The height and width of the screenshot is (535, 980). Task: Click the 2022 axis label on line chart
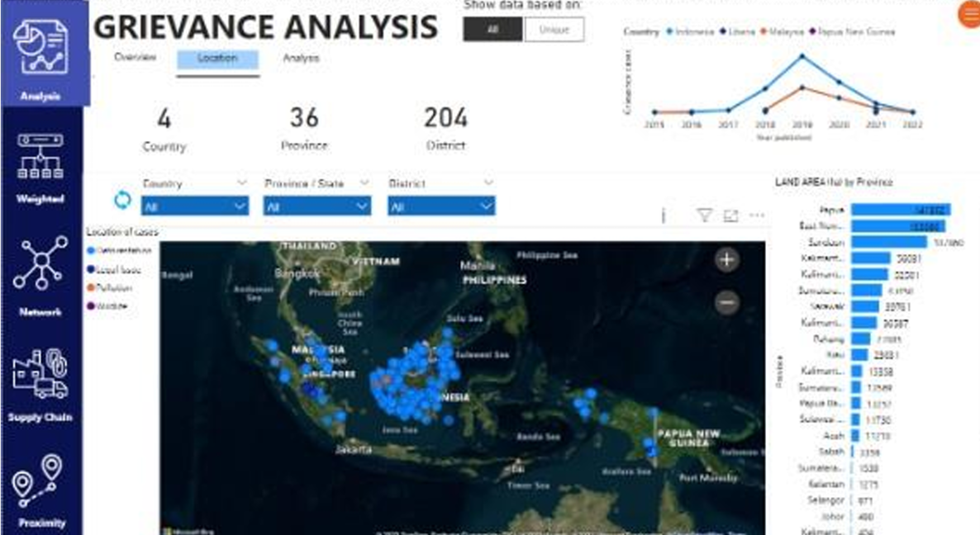pyautogui.click(x=912, y=124)
